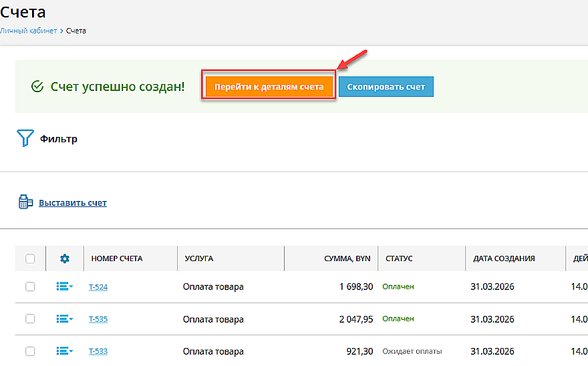Open invoice T-524 link
This screenshot has height=366, width=588.
coord(98,287)
